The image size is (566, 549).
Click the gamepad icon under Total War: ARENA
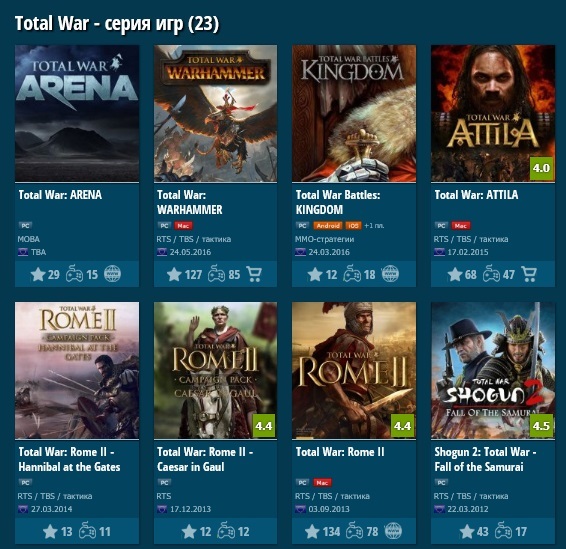tap(74, 274)
